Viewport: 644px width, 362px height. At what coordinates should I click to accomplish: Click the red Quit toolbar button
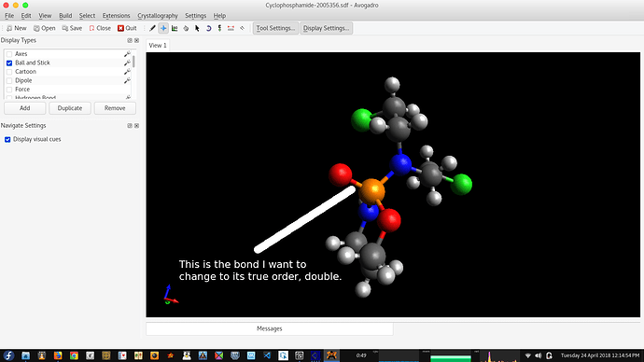[x=127, y=28]
